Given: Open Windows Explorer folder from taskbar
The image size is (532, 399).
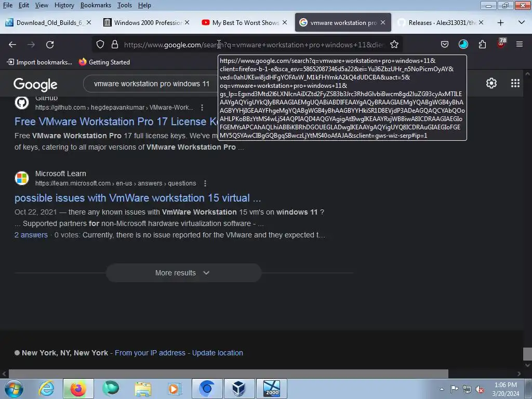Looking at the screenshot, I should point(142,389).
